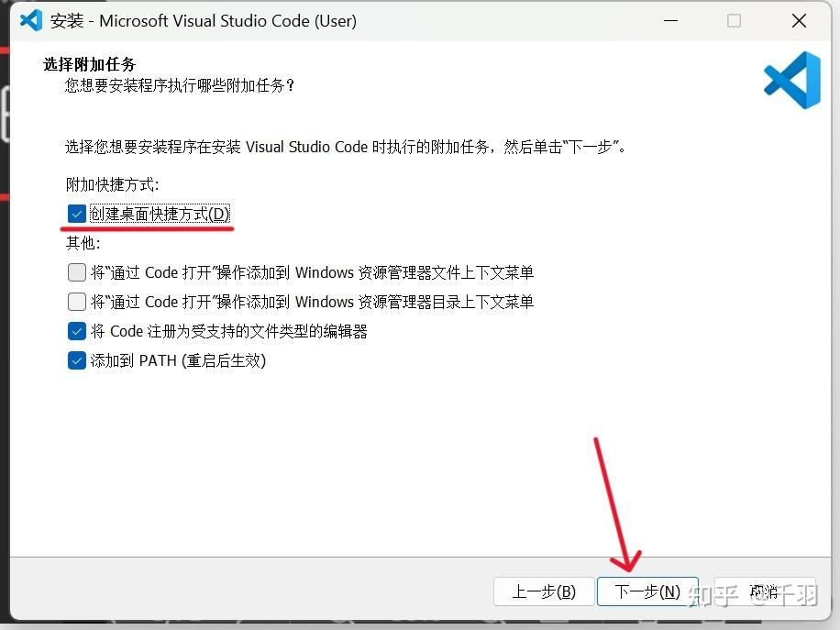840x630 pixels.
Task: Check 将"通过 Code 打开"添加到目录上下文菜单
Action: tap(77, 302)
